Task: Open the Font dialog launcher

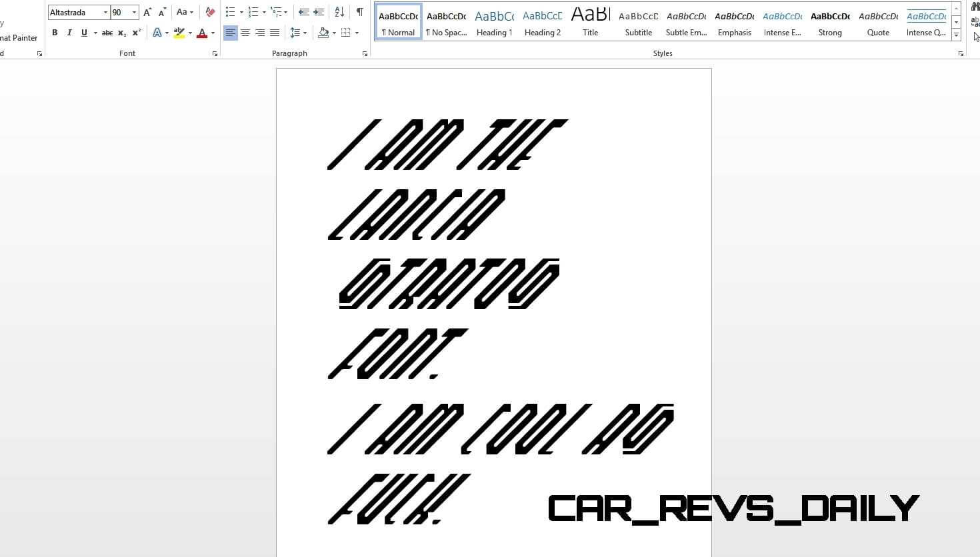Action: 215,54
